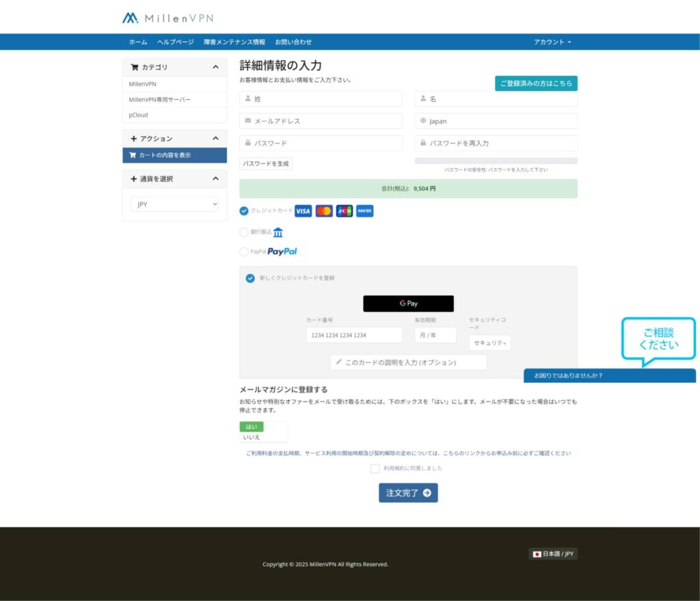Screen dimensions: 700x601
Task: Collapse the アクション panel chevron
Action: click(215, 138)
